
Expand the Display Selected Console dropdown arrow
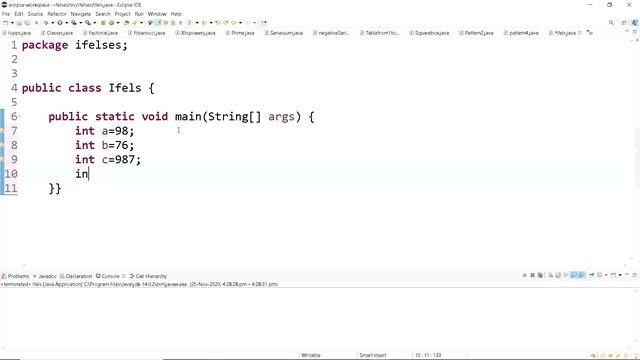click(606, 276)
